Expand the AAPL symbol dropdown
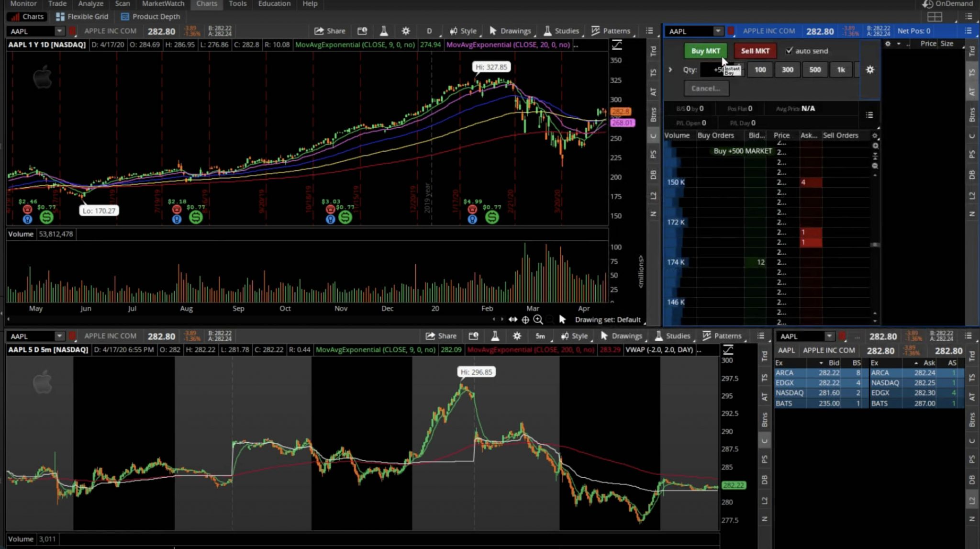Viewport: 980px width, 549px height. coord(58,31)
